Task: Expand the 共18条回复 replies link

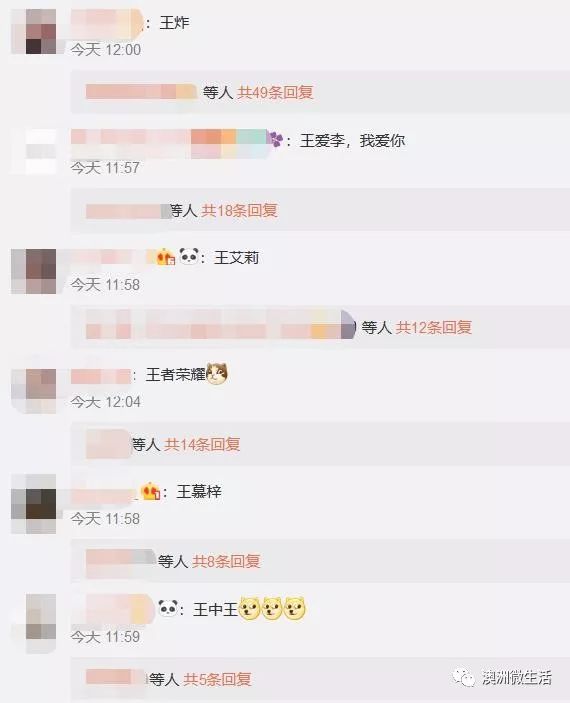Action: tap(239, 210)
